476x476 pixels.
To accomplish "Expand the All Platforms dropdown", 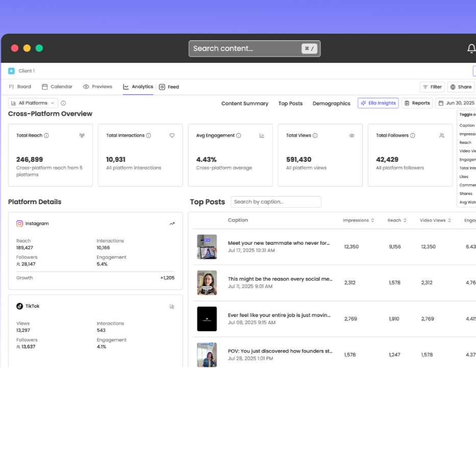I will [x=33, y=103].
